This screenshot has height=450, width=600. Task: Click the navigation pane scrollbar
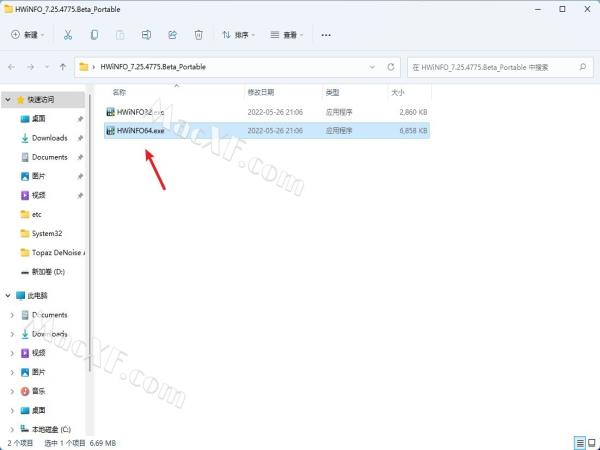click(x=89, y=233)
